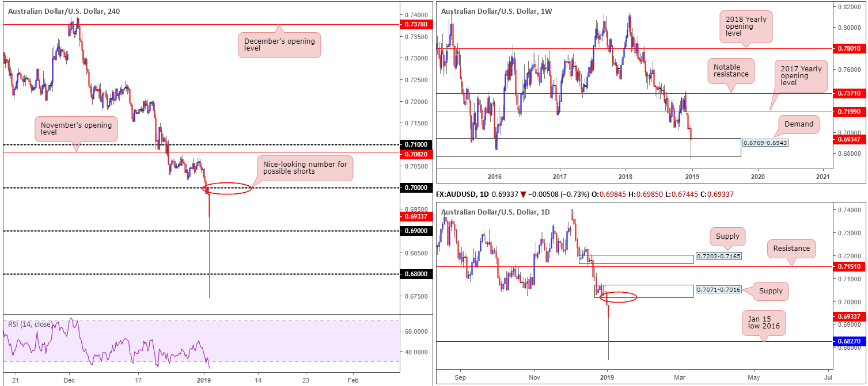Click the daily chart title ending in '1D'
Viewport: 868px width, 386px height.
(x=496, y=212)
